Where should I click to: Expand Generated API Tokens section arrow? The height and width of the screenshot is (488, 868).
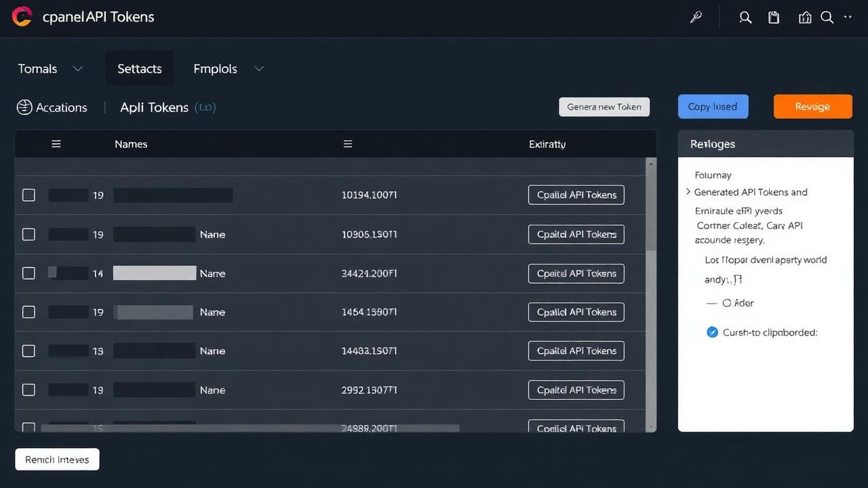(x=688, y=192)
